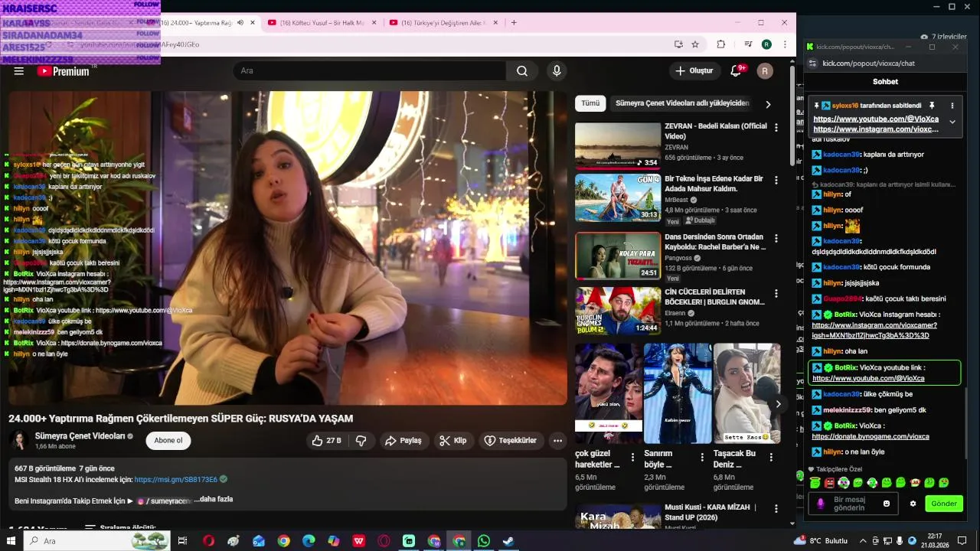
Task: Open Chrome extensions puzzle icon
Action: 720,44
